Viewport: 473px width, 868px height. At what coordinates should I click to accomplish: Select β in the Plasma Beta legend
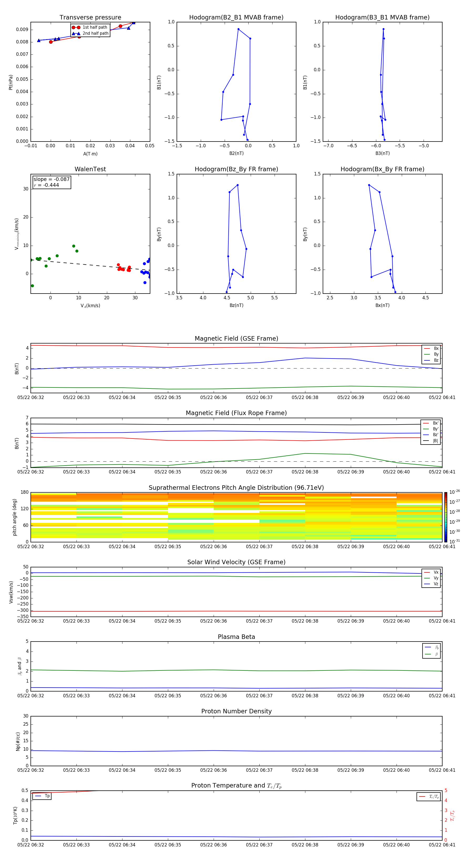click(x=431, y=654)
